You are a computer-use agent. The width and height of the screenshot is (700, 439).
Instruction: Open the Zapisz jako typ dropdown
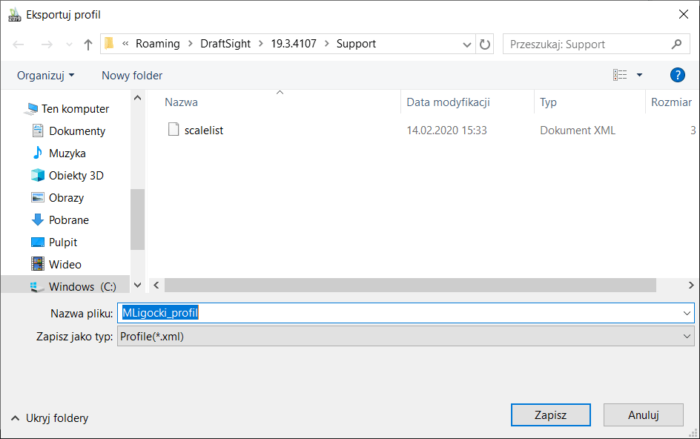click(406, 336)
